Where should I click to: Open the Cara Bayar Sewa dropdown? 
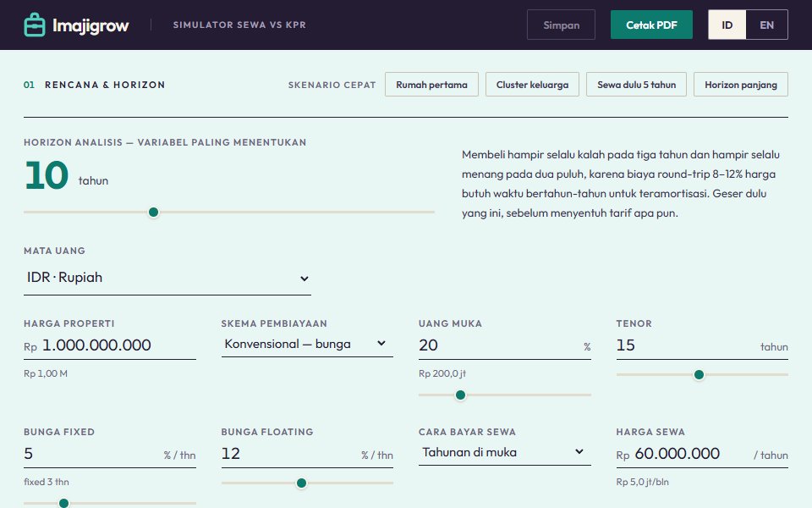pos(505,452)
